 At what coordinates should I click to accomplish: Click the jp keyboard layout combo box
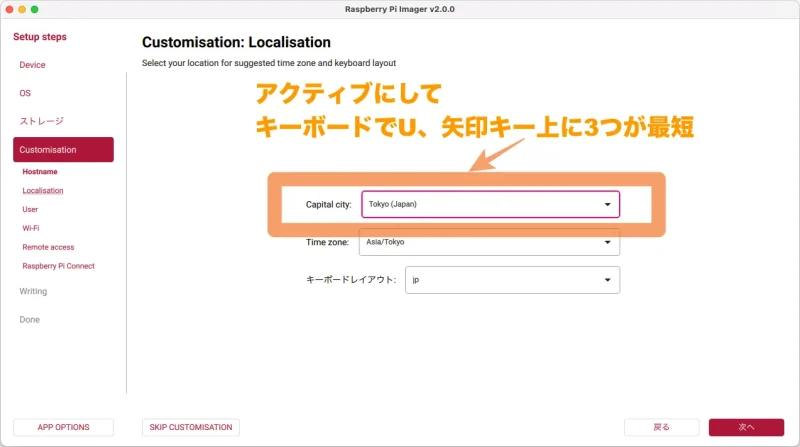click(512, 280)
